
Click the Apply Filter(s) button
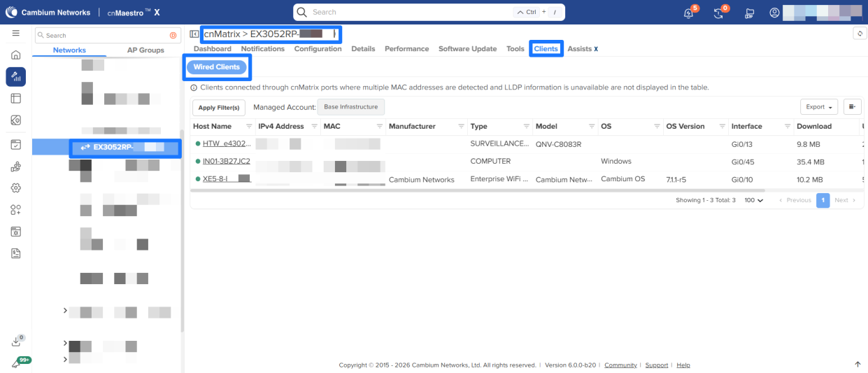[218, 108]
